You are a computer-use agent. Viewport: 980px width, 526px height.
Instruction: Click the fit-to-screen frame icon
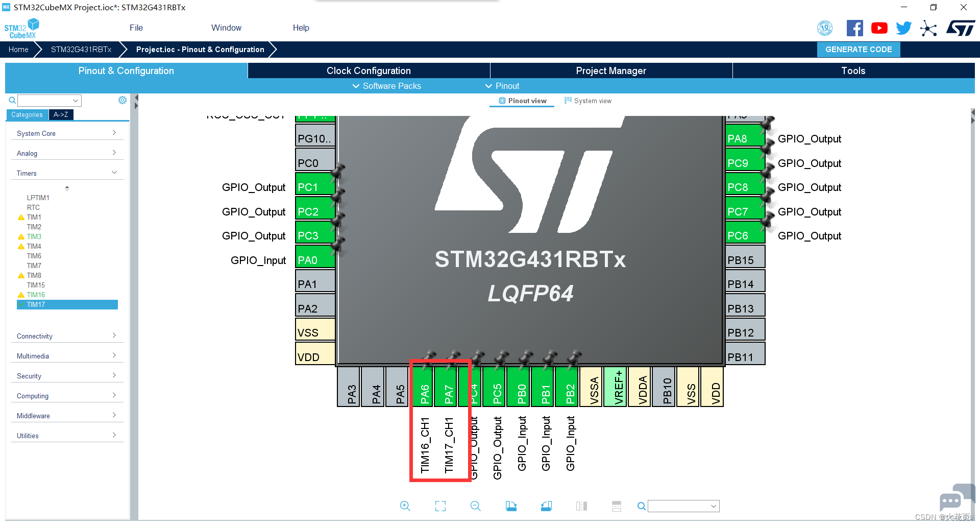(440, 506)
